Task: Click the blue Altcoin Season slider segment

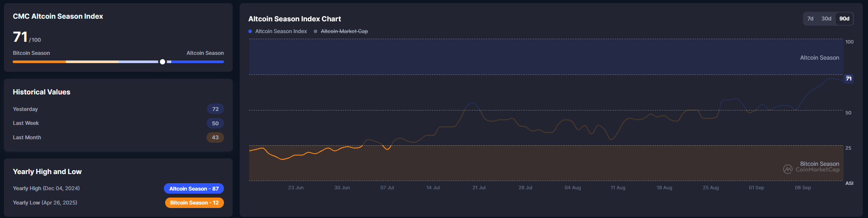Action: pyautogui.click(x=197, y=62)
